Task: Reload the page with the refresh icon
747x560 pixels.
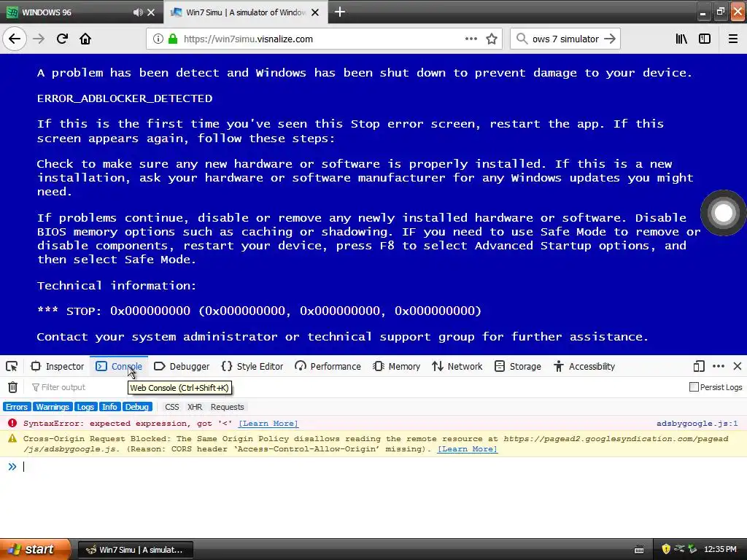Action: click(x=62, y=39)
